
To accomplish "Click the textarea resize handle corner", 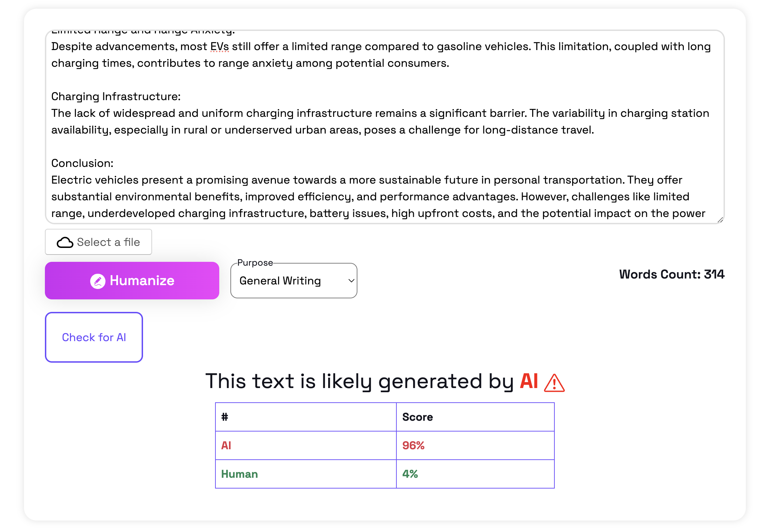I will [720, 220].
